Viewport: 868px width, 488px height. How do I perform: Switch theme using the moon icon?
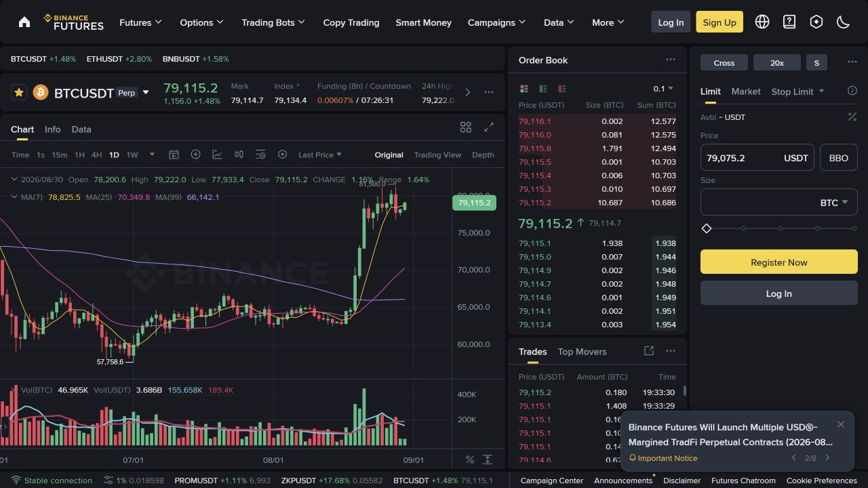(x=844, y=22)
